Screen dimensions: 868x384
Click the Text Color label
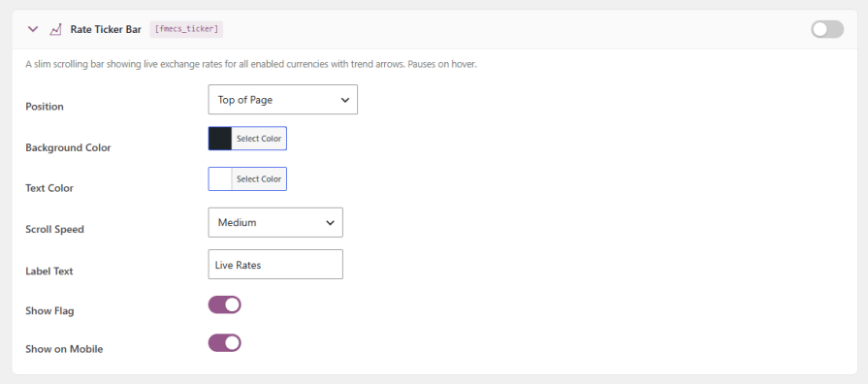(x=49, y=188)
